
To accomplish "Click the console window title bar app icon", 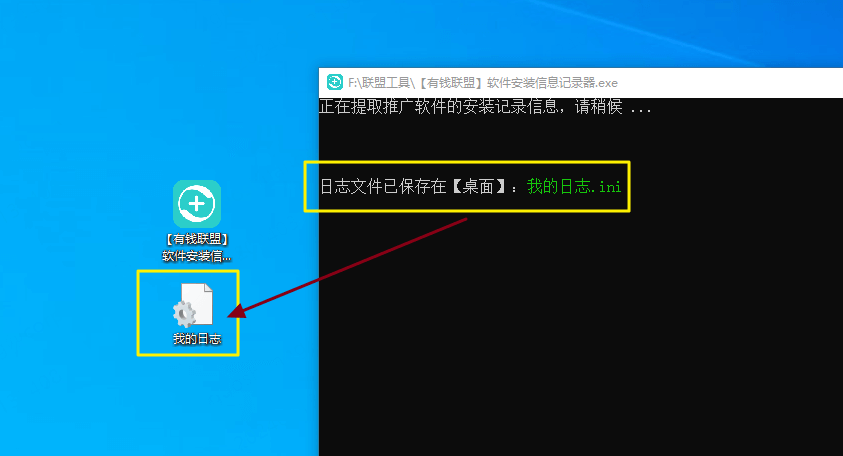I will point(335,82).
